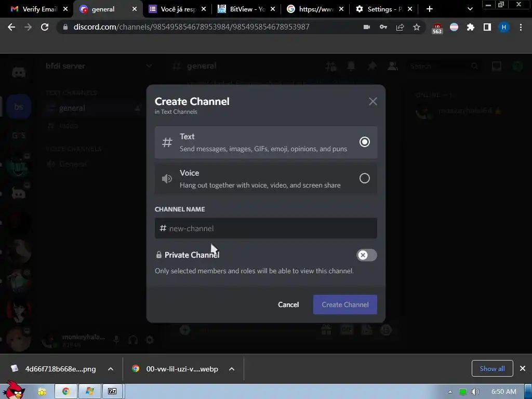
Task: Select the Text channel type radio button
Action: pyautogui.click(x=364, y=142)
